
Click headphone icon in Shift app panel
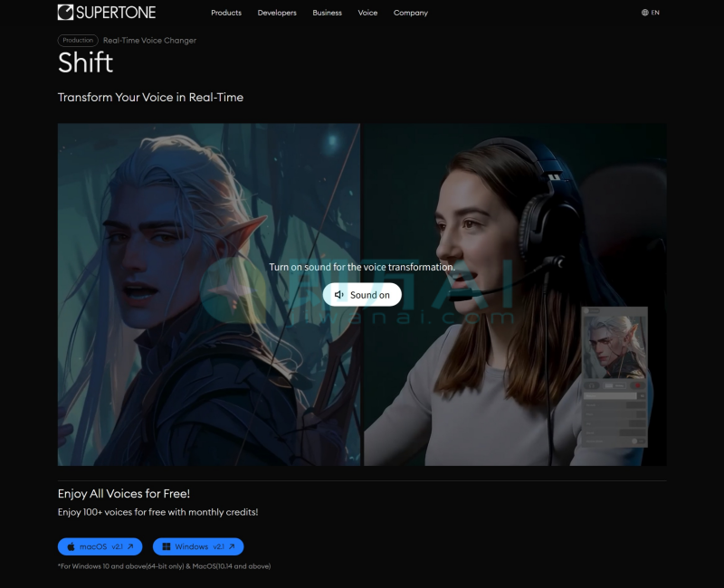click(592, 385)
